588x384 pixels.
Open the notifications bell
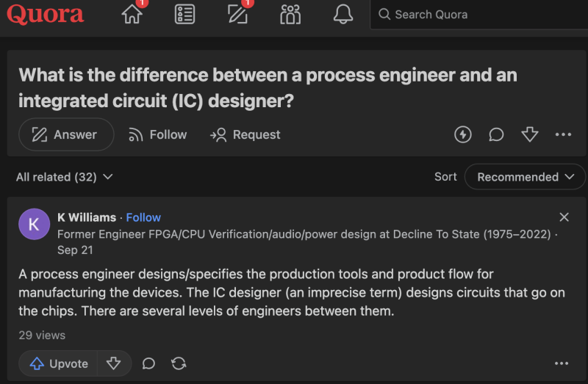tap(343, 14)
